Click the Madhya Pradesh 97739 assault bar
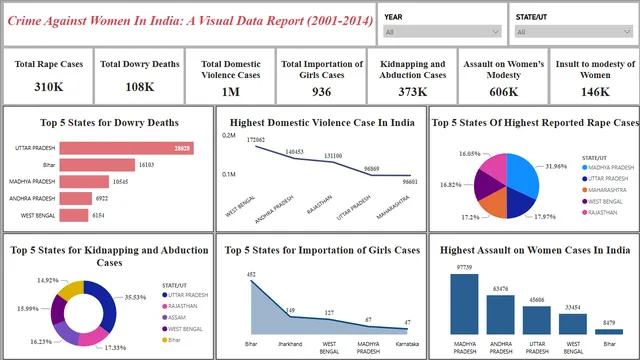Viewport: 640px width, 360px height. [x=464, y=304]
